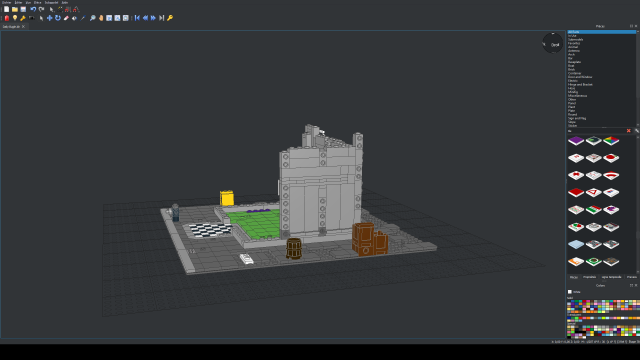Create a new model with the New icon

pyautogui.click(x=7, y=9)
